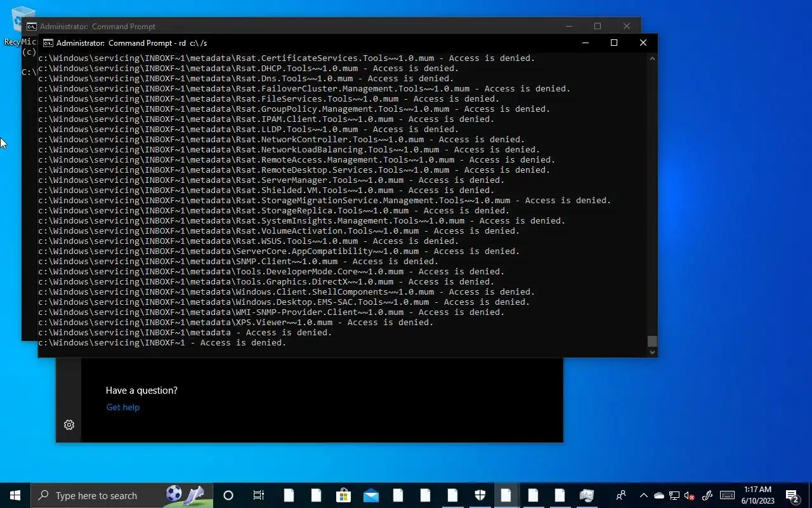Click the Tools.Graphics.DirectX output line
The image size is (812, 508).
point(266,281)
